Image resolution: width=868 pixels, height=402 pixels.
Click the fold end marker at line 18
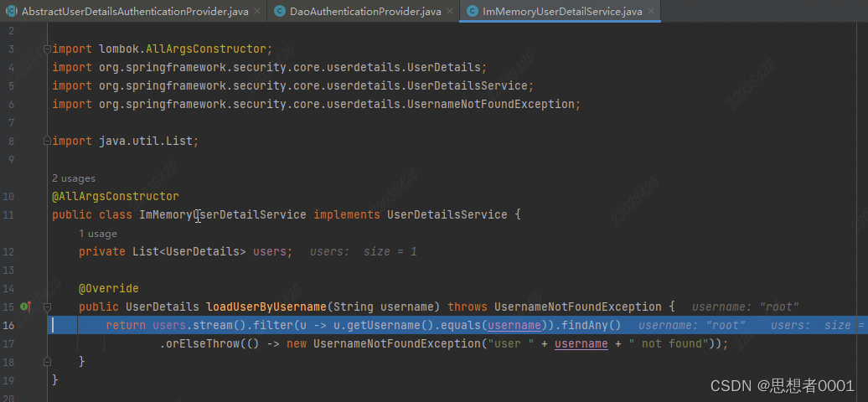click(x=47, y=362)
